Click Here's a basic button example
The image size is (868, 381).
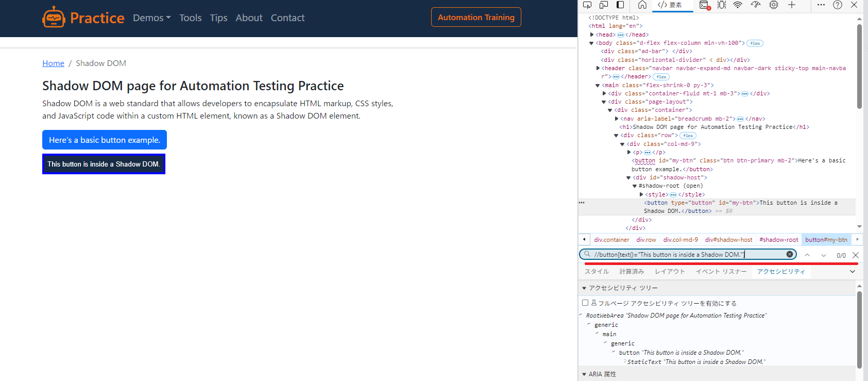coord(105,140)
